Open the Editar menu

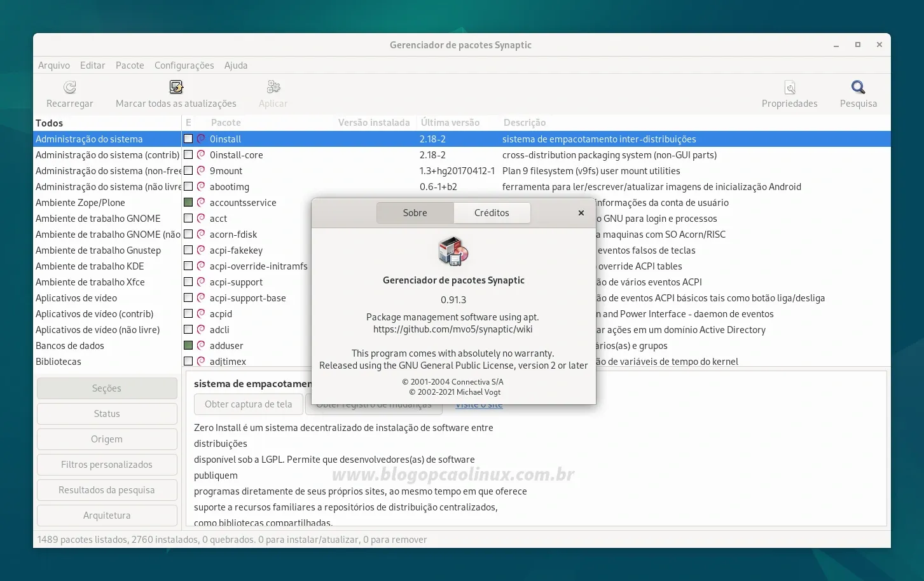coord(93,65)
